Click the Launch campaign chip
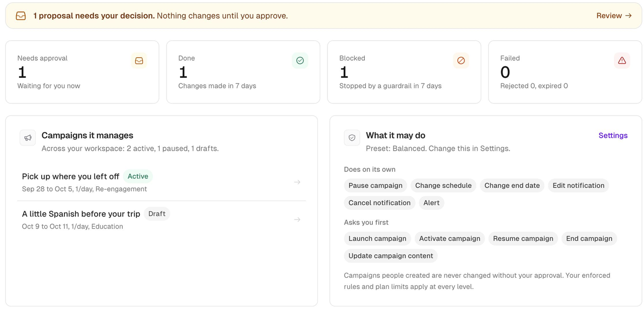 (x=377, y=238)
